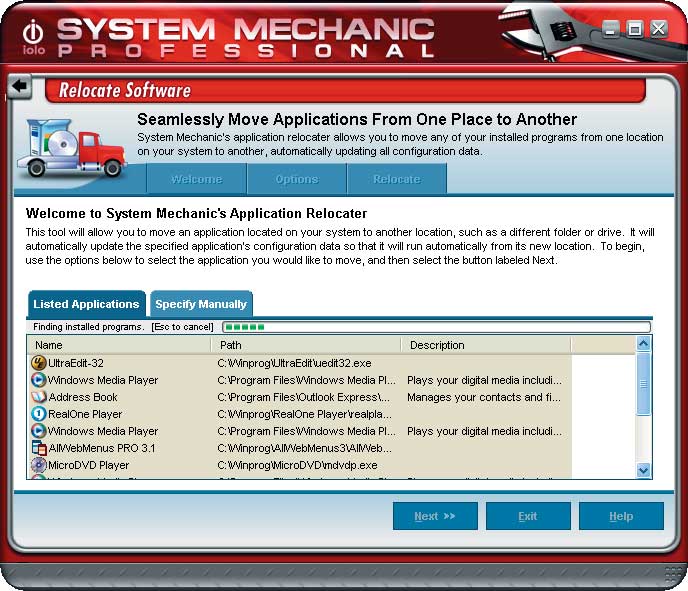Click the RealOne Player icon

pos(39,414)
